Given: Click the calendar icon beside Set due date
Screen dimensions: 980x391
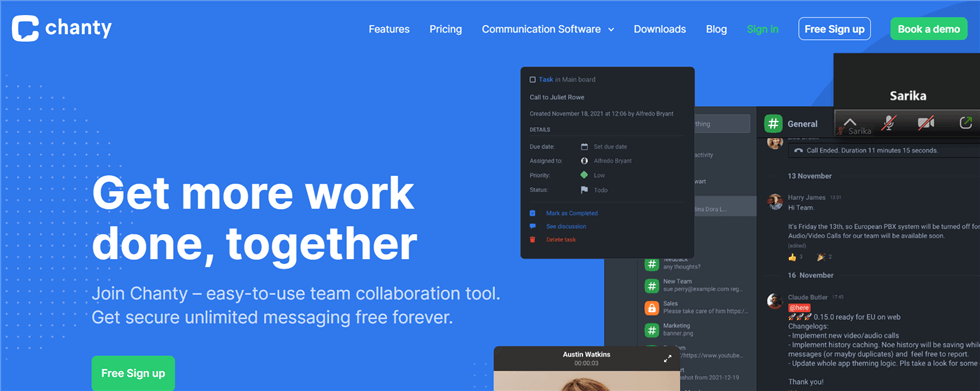Looking at the screenshot, I should click(x=584, y=147).
